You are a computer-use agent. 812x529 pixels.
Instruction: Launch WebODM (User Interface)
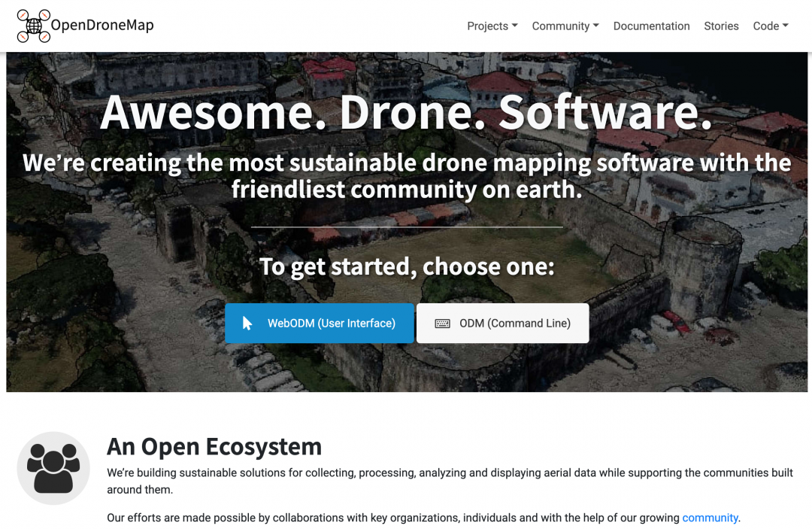coord(319,323)
